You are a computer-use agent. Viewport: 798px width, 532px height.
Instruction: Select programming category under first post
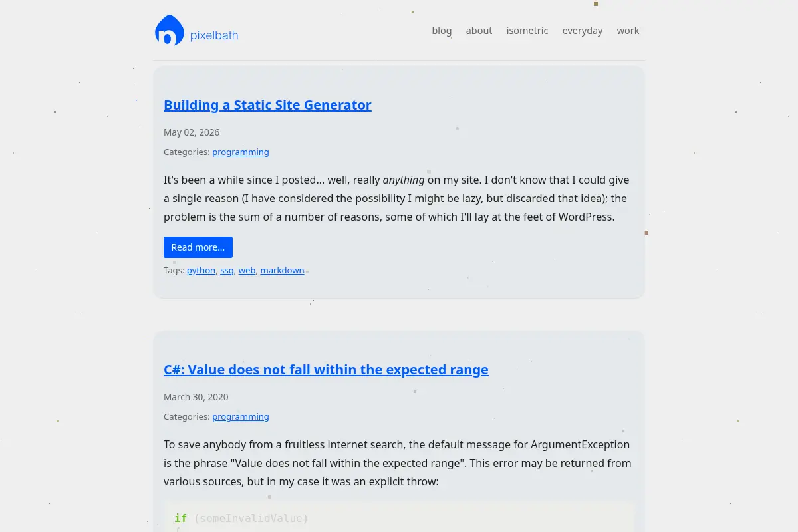(x=241, y=152)
